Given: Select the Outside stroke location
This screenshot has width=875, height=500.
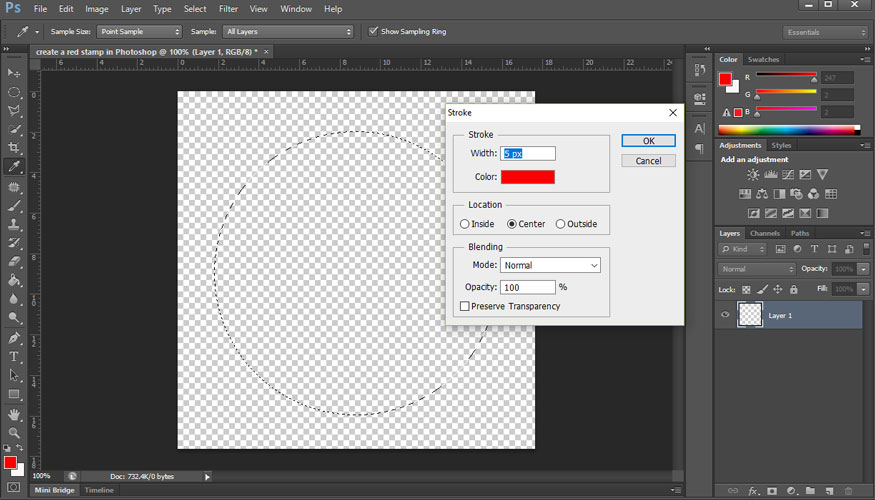Looking at the screenshot, I should click(561, 224).
